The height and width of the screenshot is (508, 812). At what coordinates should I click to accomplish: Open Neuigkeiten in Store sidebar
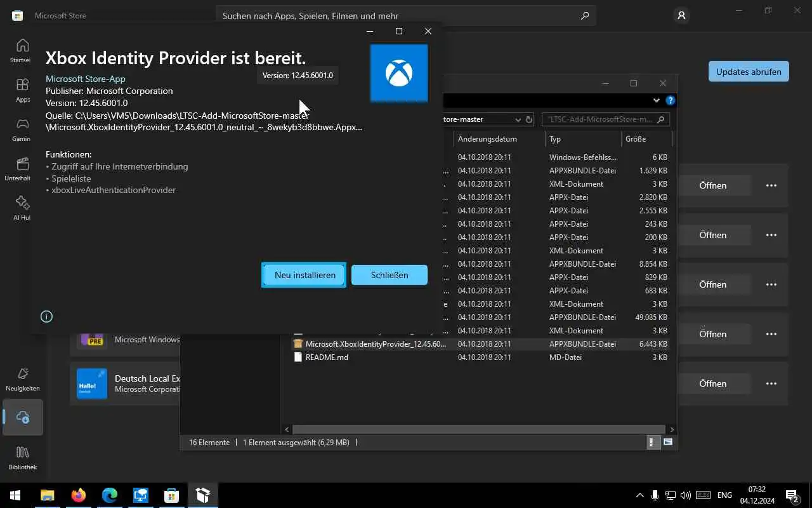22,379
